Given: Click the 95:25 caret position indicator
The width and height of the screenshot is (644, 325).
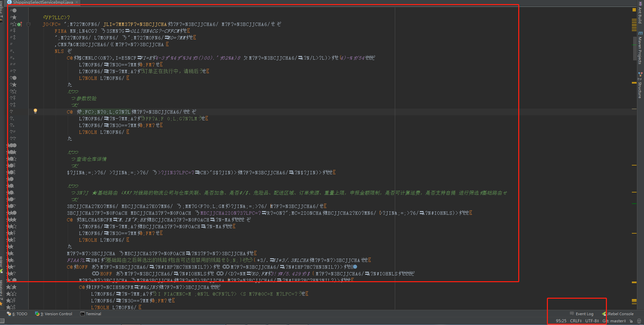Looking at the screenshot, I should 561,321.
